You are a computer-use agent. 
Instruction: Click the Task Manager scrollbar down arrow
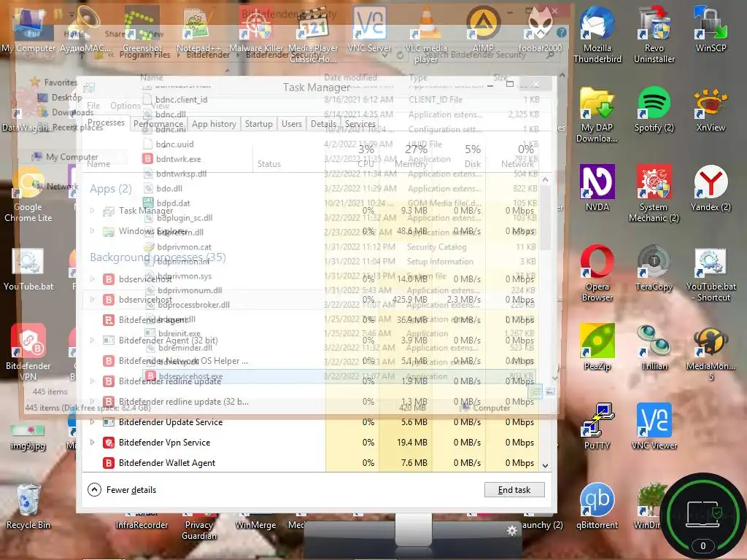(546, 466)
